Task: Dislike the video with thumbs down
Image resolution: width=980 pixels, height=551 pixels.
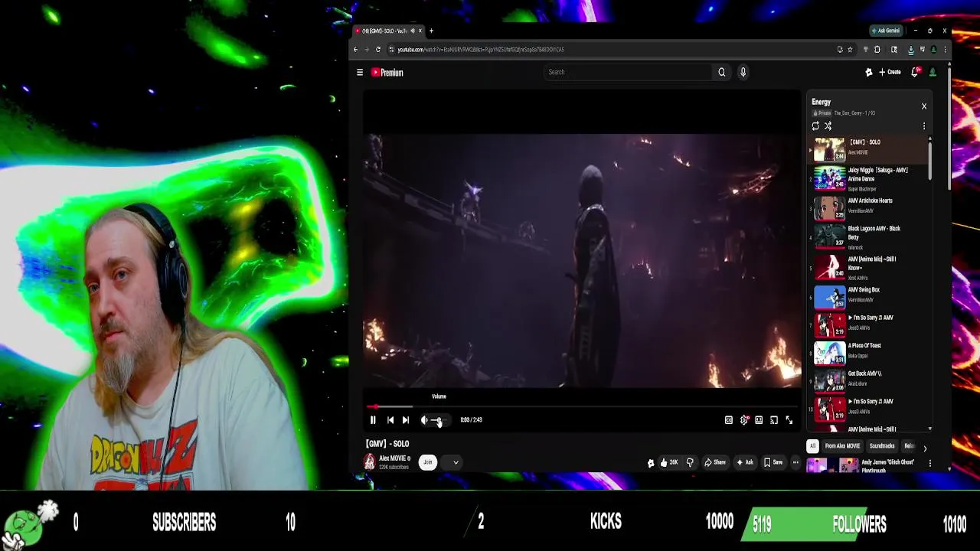Action: [x=690, y=462]
